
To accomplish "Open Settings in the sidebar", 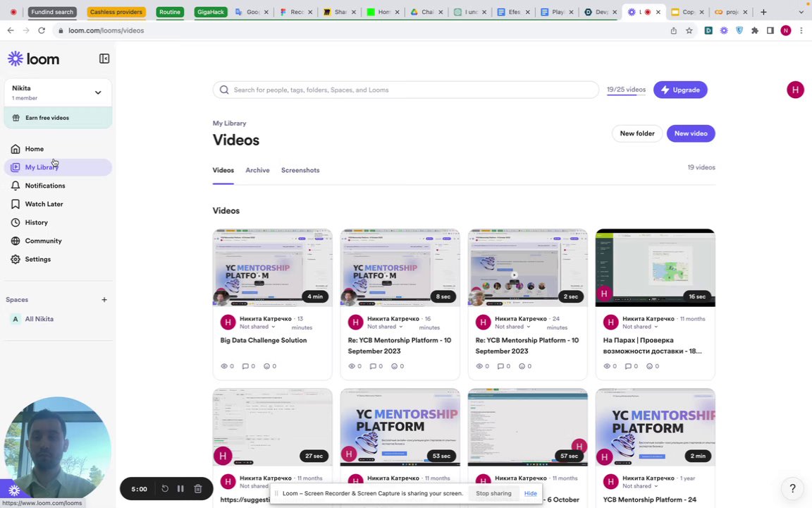I will click(x=58, y=259).
